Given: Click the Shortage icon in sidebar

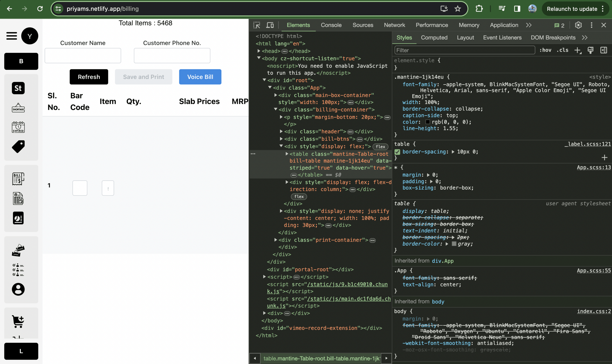Looking at the screenshot, I should pyautogui.click(x=18, y=108).
